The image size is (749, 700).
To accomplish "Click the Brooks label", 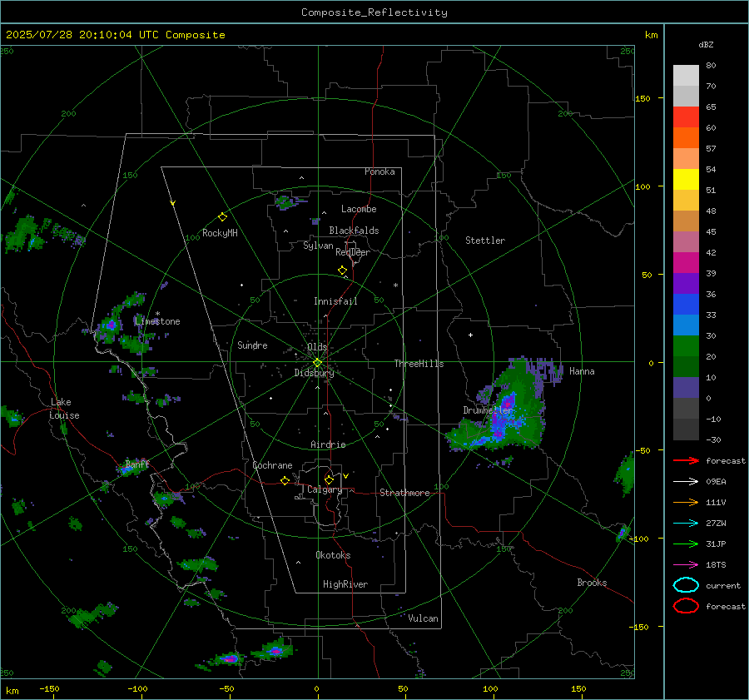I will (592, 583).
